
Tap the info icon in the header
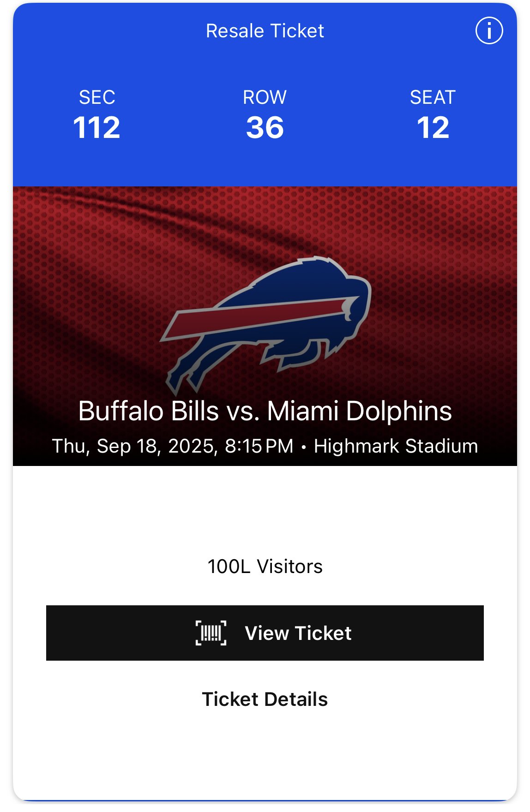pyautogui.click(x=489, y=31)
